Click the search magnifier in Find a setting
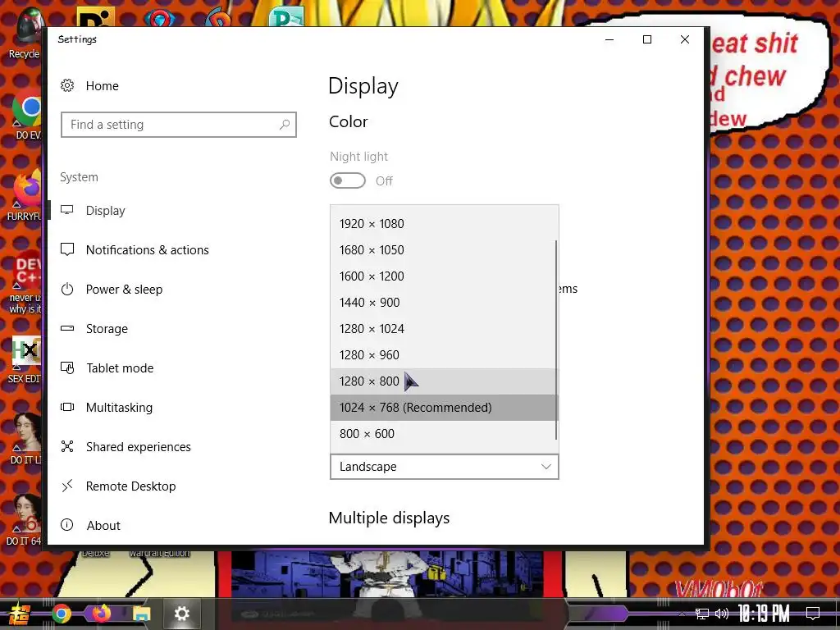840x630 pixels. point(285,125)
